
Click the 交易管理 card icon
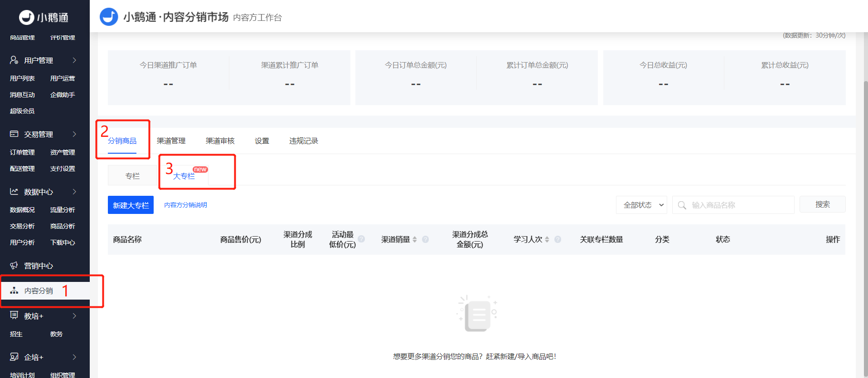[x=14, y=134]
